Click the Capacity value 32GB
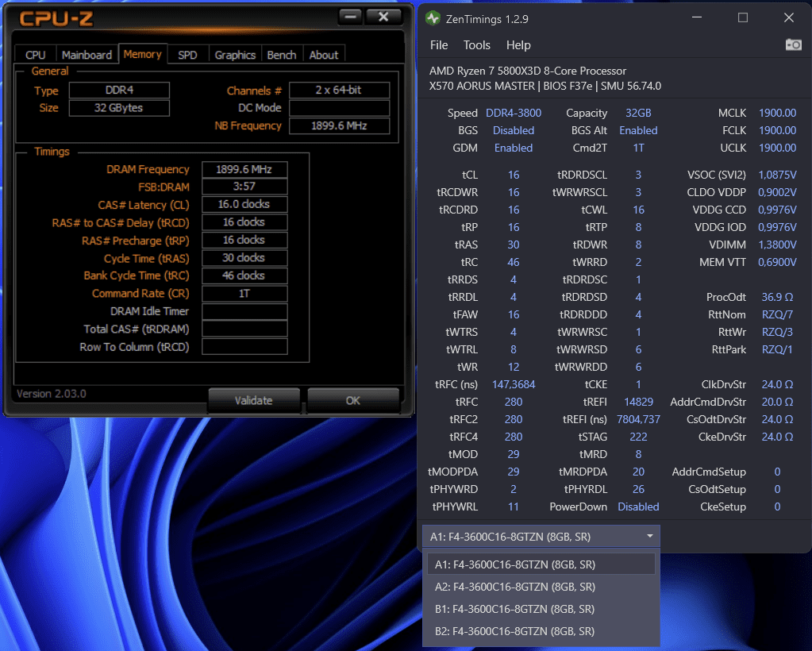Screen dimensions: 812x651 (x=638, y=113)
